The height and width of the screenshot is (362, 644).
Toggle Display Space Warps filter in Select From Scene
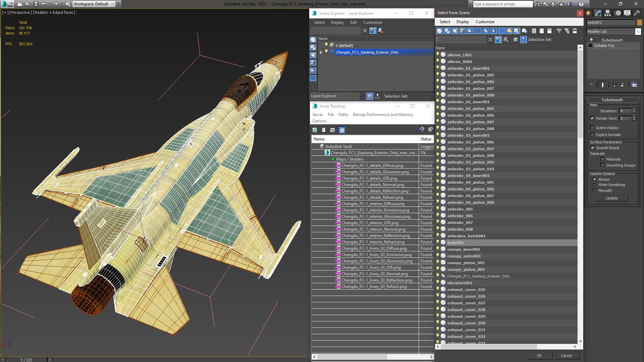(x=478, y=31)
